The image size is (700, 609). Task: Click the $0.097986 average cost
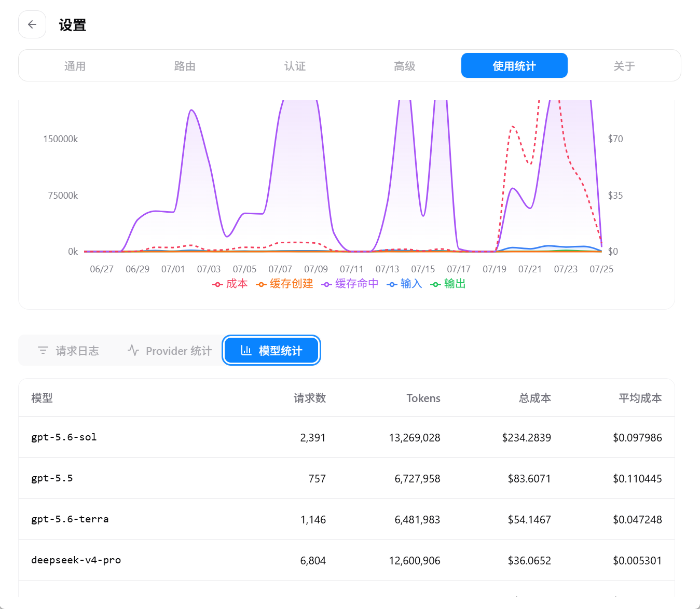coord(638,437)
